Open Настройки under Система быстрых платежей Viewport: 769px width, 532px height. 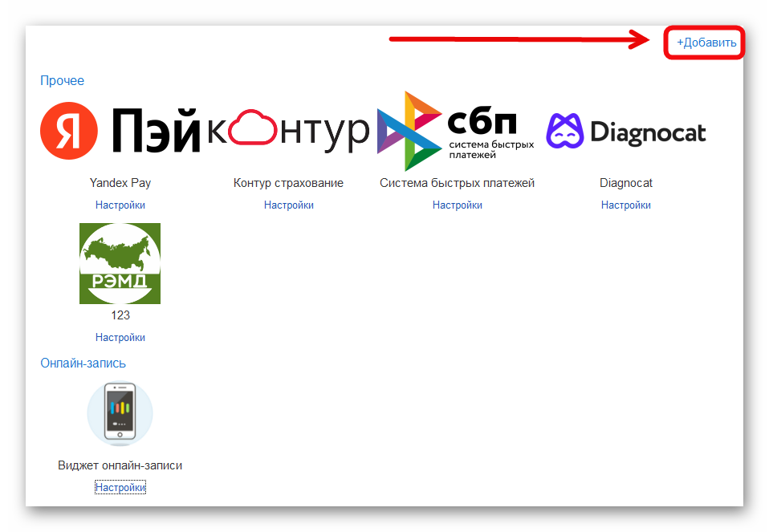click(x=457, y=205)
